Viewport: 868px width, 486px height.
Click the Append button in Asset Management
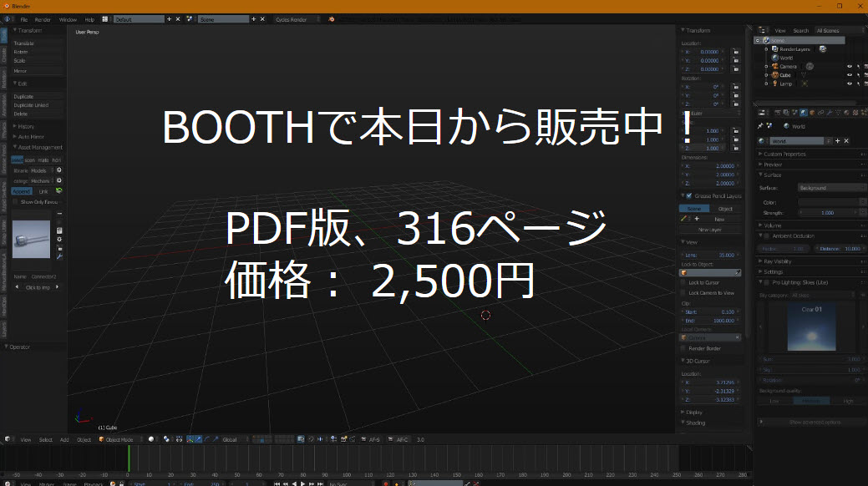click(x=22, y=191)
